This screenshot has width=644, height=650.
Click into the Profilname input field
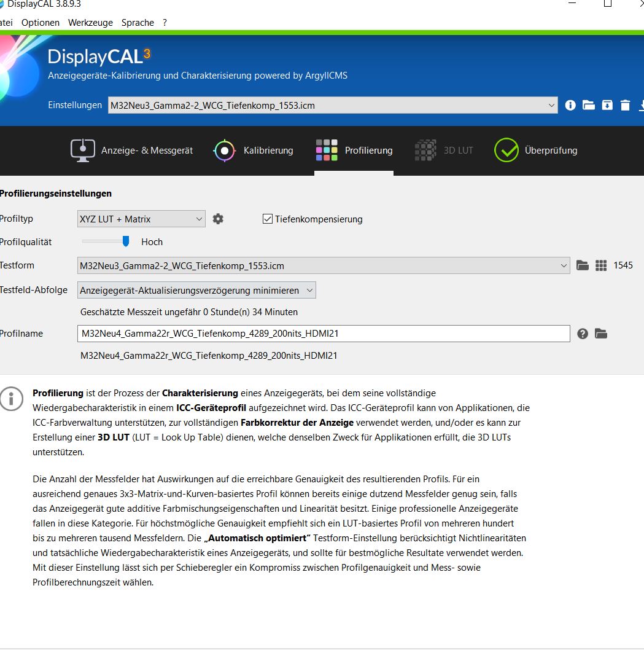point(324,334)
